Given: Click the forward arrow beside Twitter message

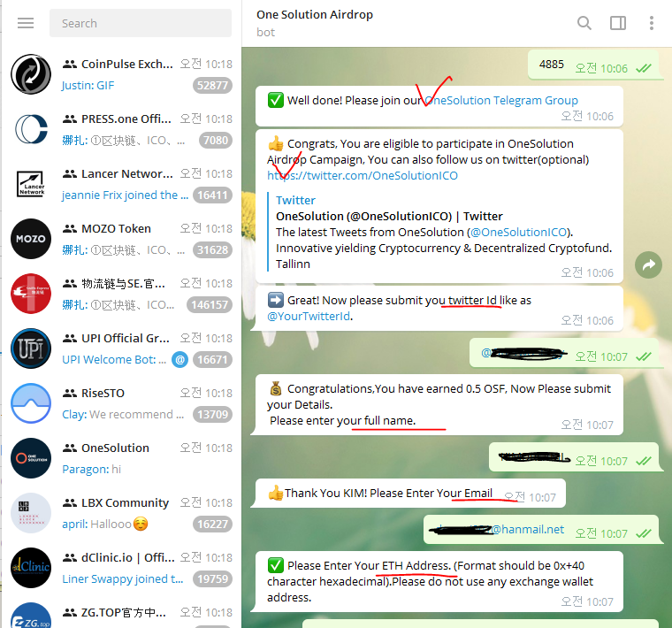Looking at the screenshot, I should tap(648, 265).
